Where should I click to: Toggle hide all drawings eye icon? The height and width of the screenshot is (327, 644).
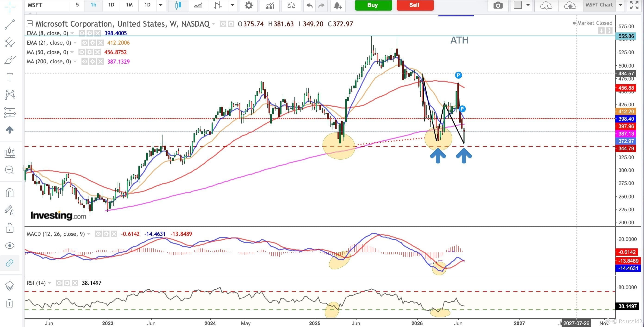tap(10, 246)
